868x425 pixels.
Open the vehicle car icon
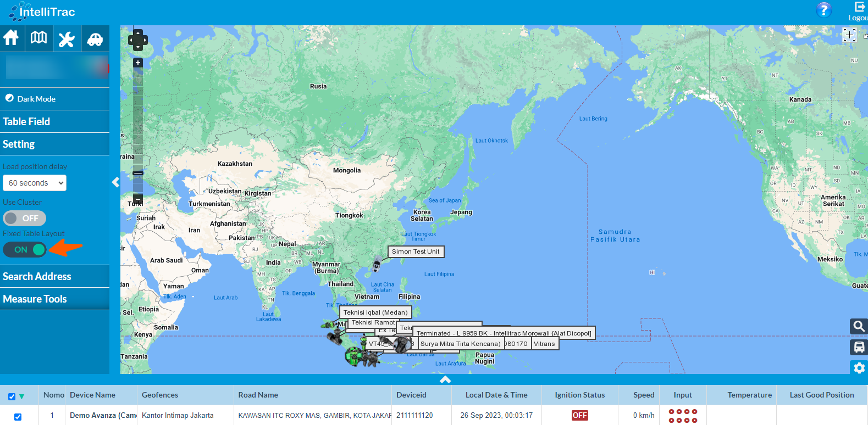tap(95, 39)
